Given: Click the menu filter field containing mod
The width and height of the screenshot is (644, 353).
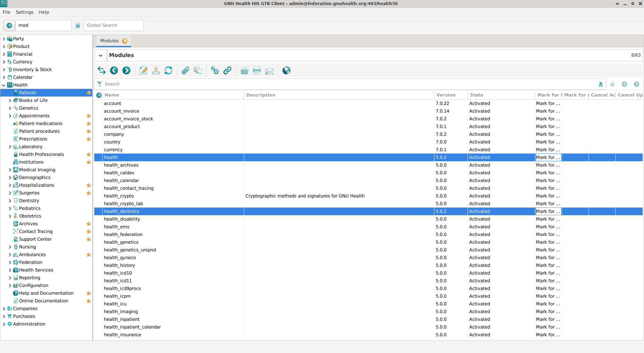Looking at the screenshot, I should [x=44, y=25].
